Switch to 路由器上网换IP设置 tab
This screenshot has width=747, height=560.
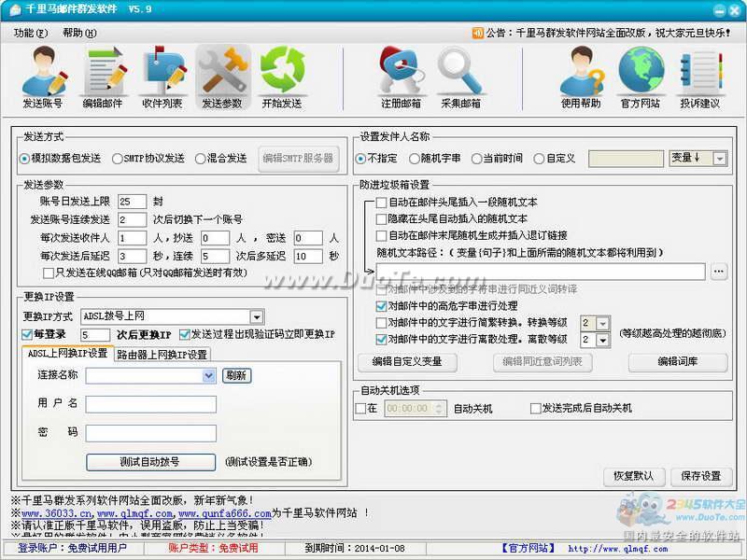coord(162,355)
